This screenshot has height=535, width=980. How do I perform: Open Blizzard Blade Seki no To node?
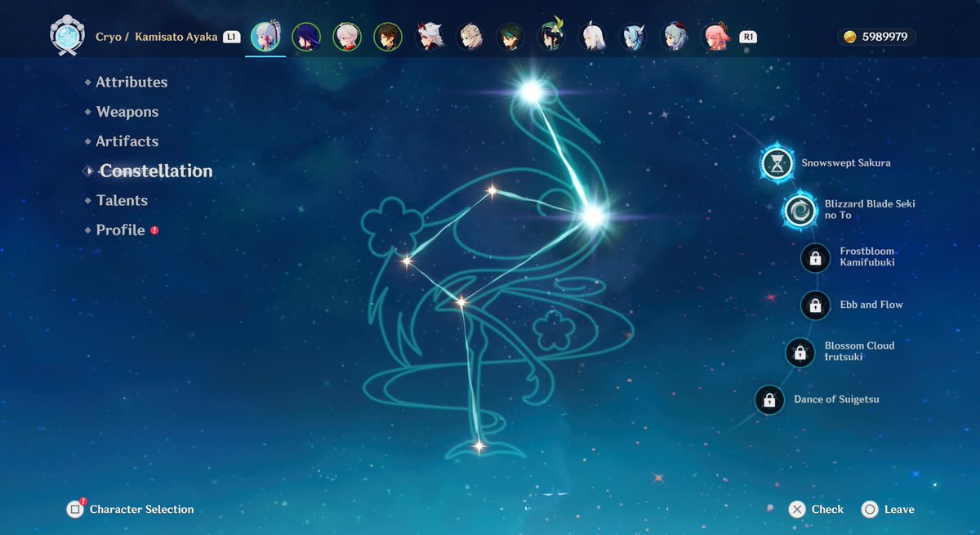(800, 210)
